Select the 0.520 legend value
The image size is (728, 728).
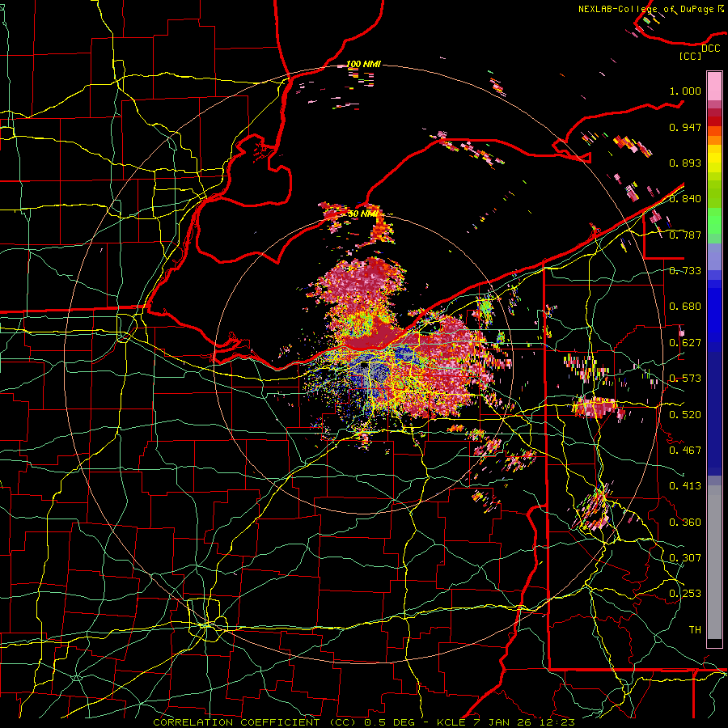685,415
